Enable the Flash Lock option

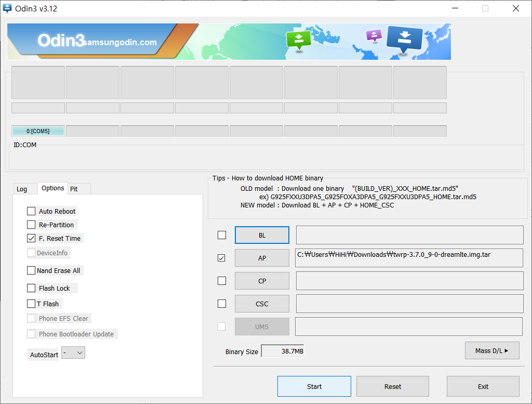coord(31,288)
